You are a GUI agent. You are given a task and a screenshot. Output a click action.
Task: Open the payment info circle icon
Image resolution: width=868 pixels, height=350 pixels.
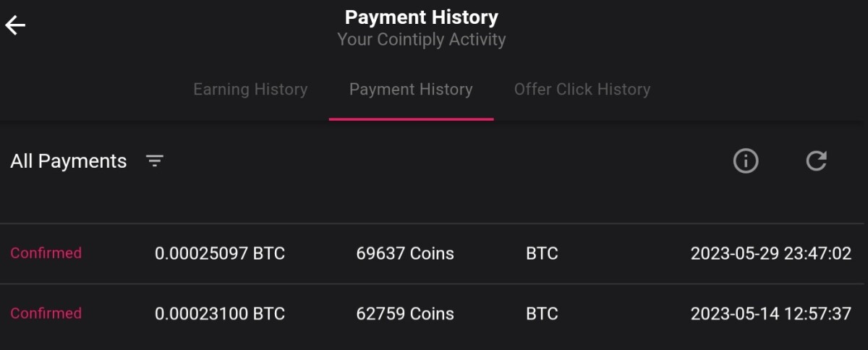point(746,161)
